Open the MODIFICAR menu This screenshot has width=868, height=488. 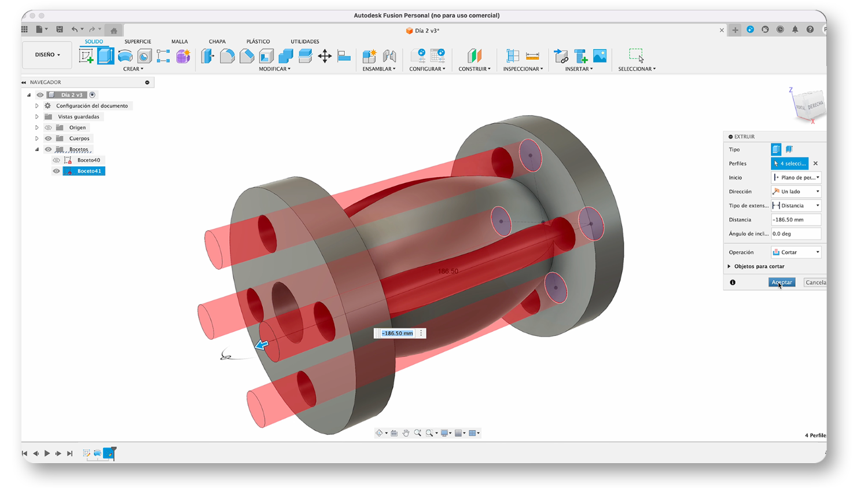tap(274, 69)
